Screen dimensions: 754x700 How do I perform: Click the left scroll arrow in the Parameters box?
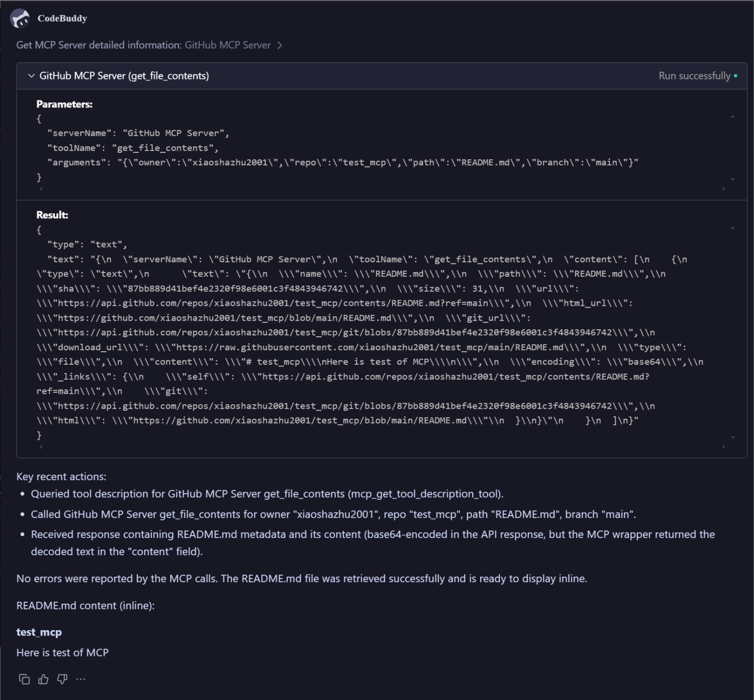click(40, 189)
